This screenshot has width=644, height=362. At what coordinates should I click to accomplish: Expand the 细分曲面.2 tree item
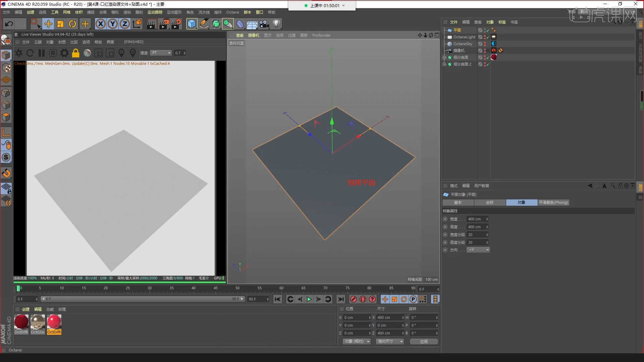(x=444, y=64)
